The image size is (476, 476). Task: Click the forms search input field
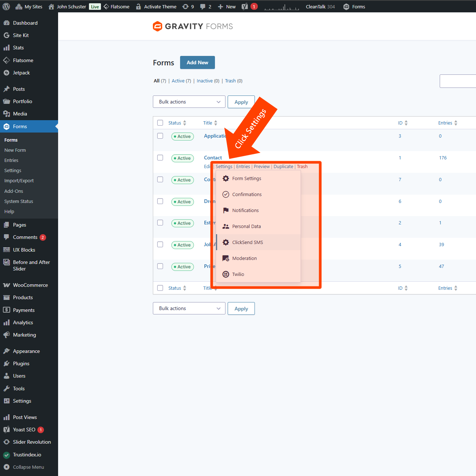point(457,81)
